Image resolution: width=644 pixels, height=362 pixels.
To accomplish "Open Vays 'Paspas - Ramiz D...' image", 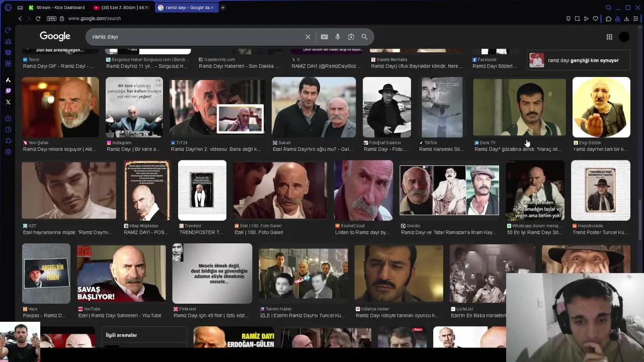I will point(46,273).
